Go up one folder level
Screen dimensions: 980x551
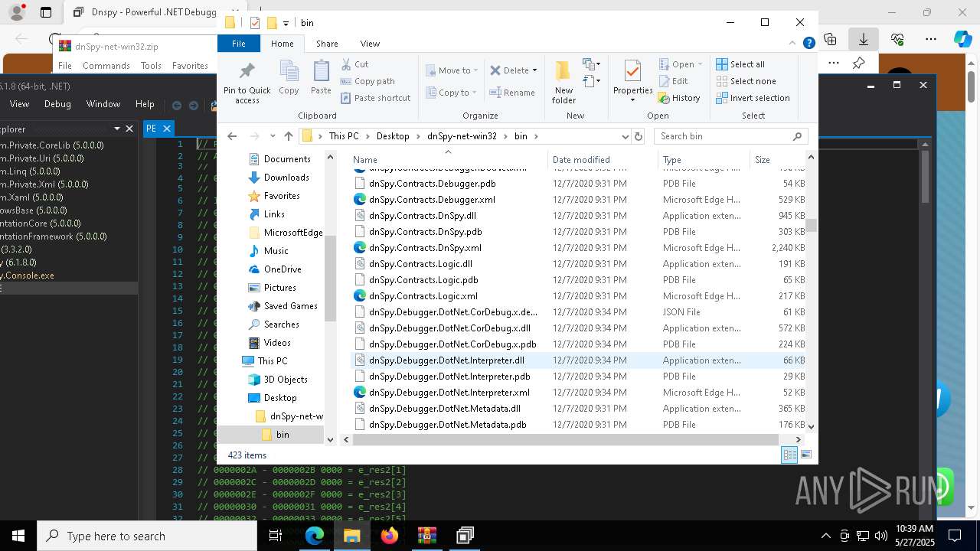click(x=288, y=136)
